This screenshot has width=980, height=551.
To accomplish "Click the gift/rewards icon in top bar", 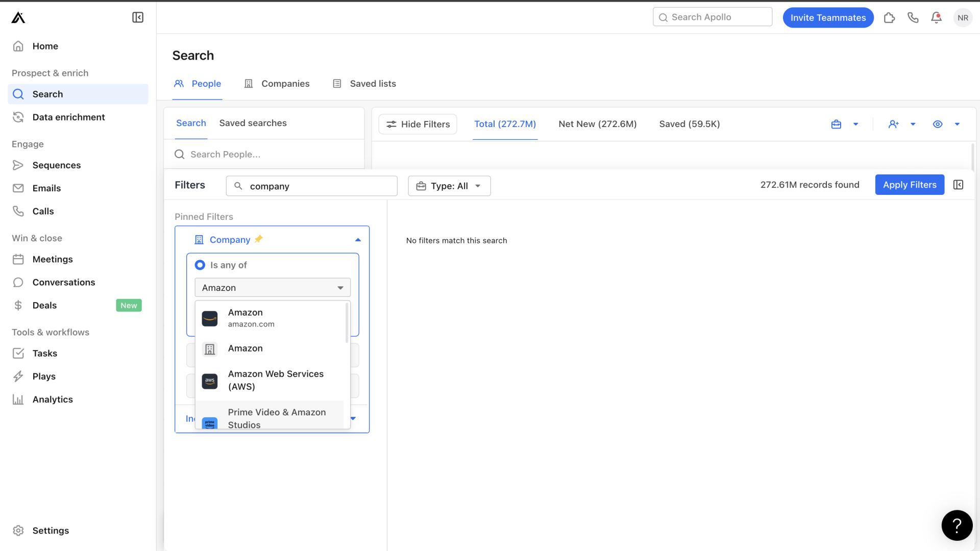I will coord(889,17).
